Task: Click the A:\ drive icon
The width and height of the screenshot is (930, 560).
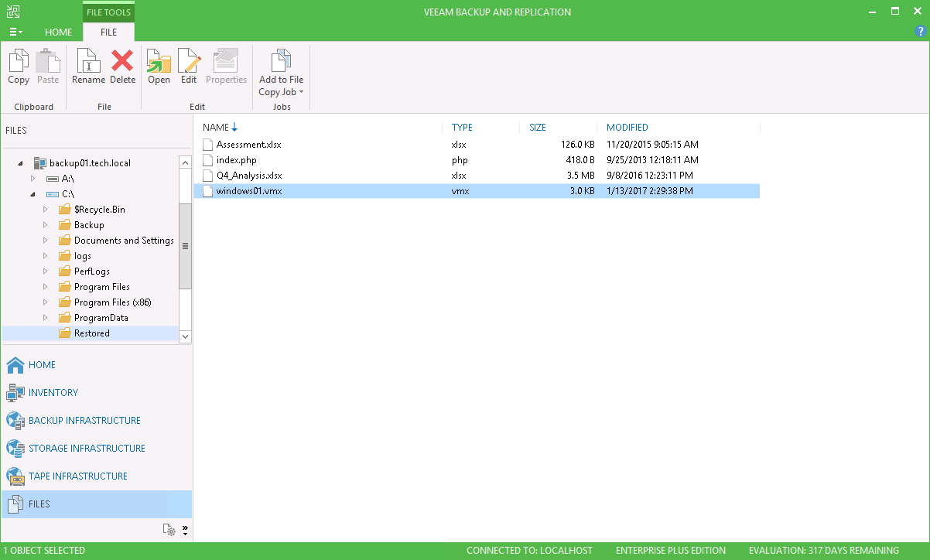Action: [x=53, y=179]
